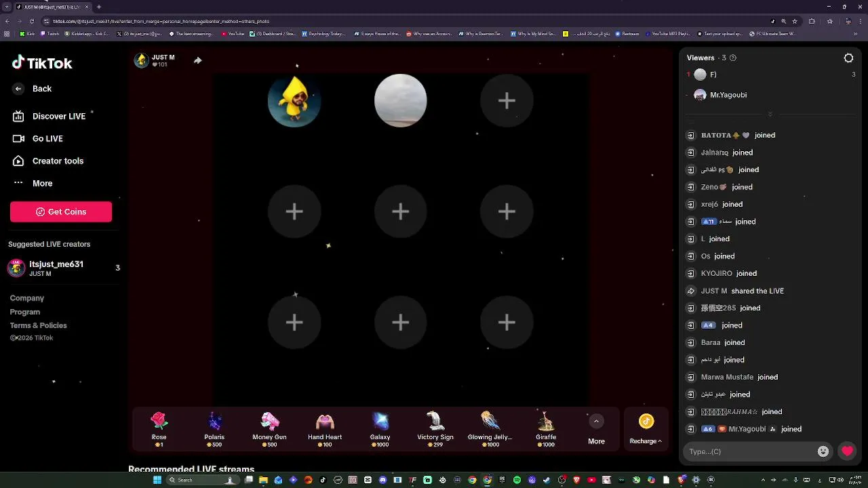This screenshot has width=868, height=488.
Task: Open the Recharge dropdown
Action: pyautogui.click(x=646, y=441)
